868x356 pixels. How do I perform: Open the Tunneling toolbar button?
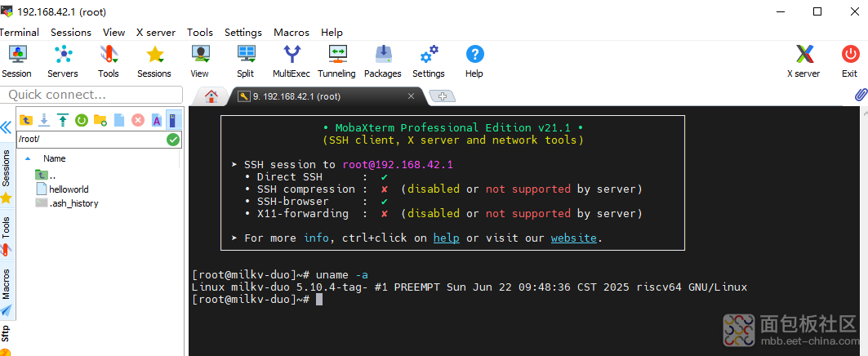tap(336, 61)
